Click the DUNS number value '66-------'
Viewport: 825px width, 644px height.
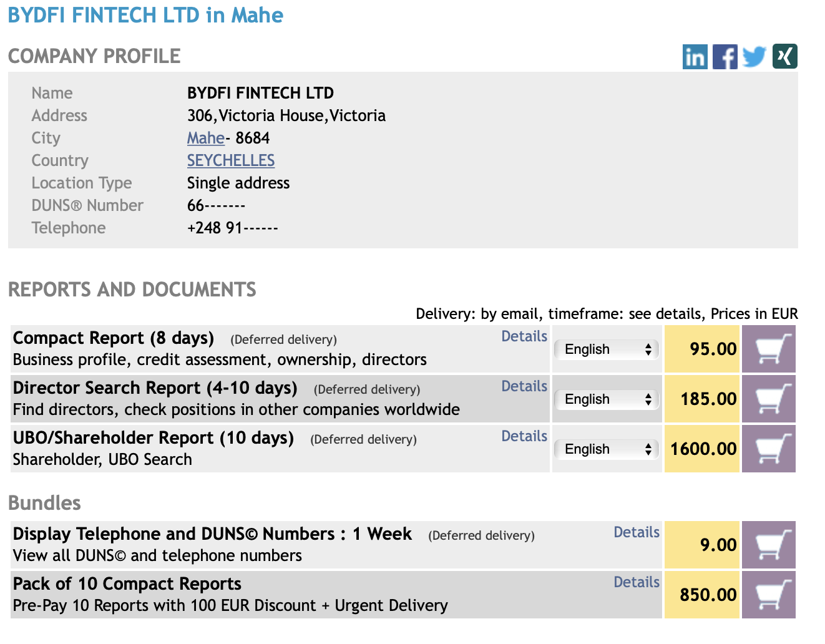(x=216, y=205)
